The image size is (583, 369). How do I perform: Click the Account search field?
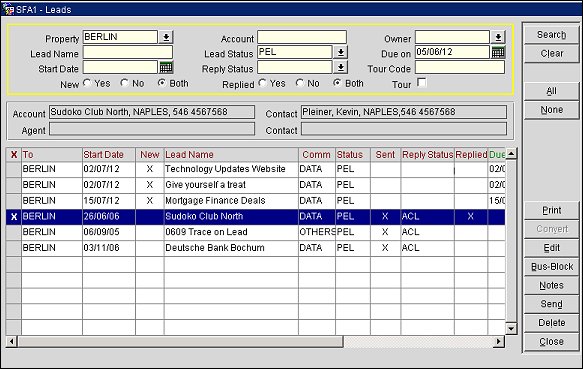[x=302, y=37]
